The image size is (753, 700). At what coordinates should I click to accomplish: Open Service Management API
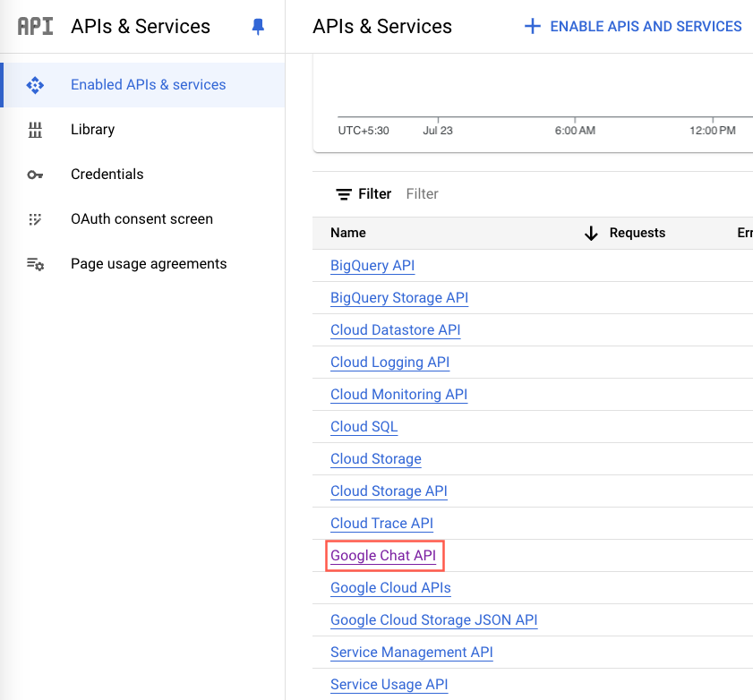[x=412, y=652]
